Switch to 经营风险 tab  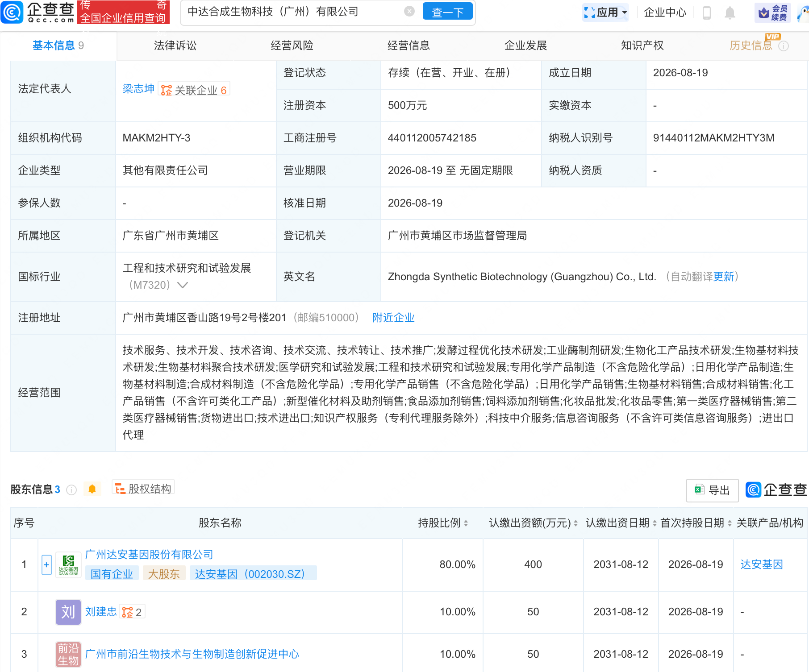292,46
